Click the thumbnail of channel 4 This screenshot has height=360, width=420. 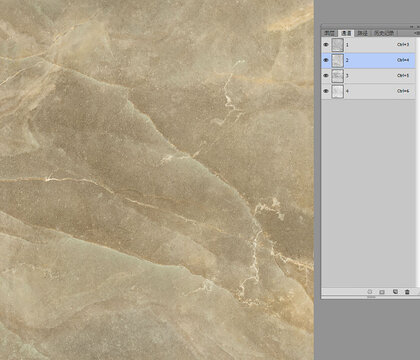[337, 92]
